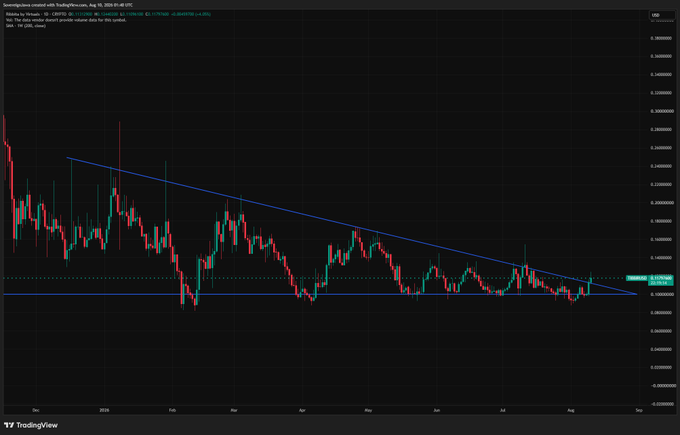Click the 0.30000000 price axis label
The image size is (680, 435).
coord(661,111)
